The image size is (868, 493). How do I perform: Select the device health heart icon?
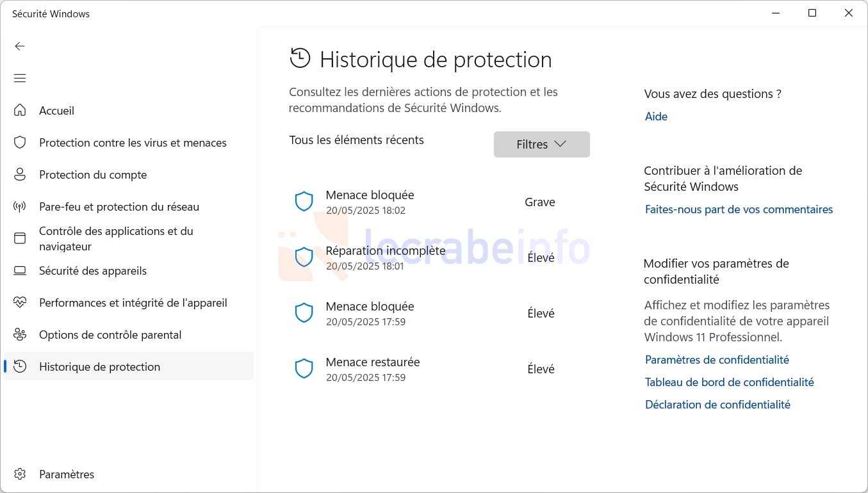coord(20,302)
